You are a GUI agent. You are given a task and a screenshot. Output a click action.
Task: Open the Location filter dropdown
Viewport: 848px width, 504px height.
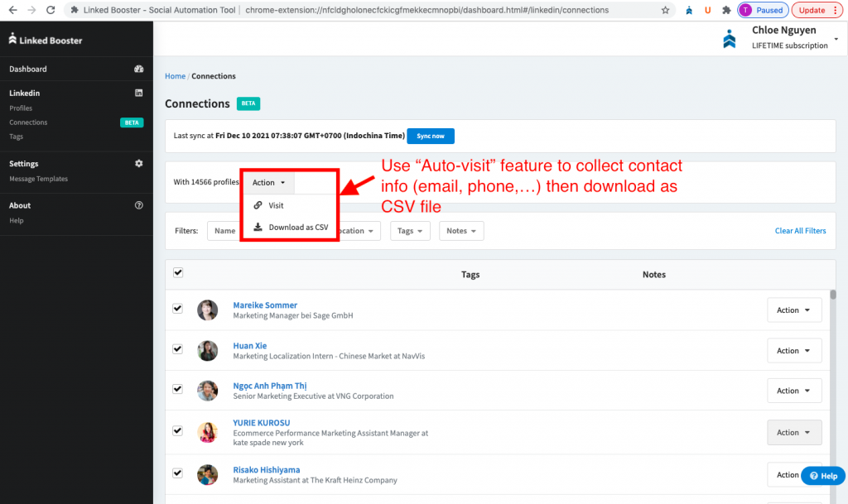359,231
